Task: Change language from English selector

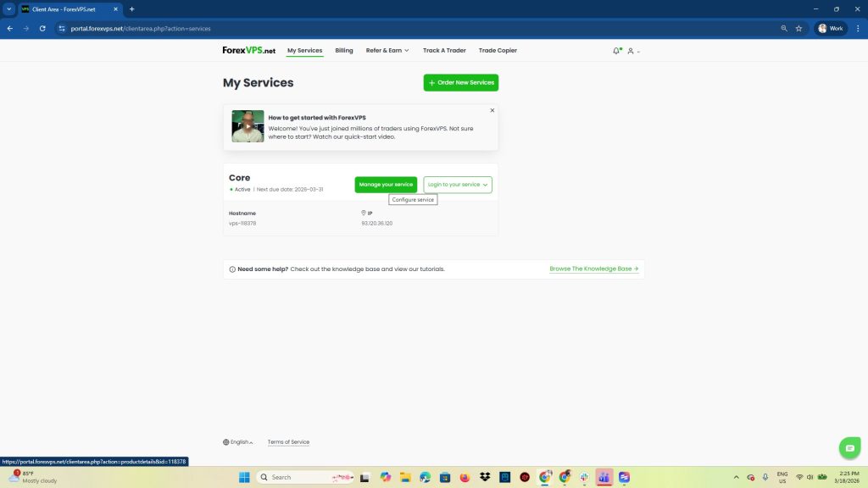Action: pyautogui.click(x=238, y=442)
